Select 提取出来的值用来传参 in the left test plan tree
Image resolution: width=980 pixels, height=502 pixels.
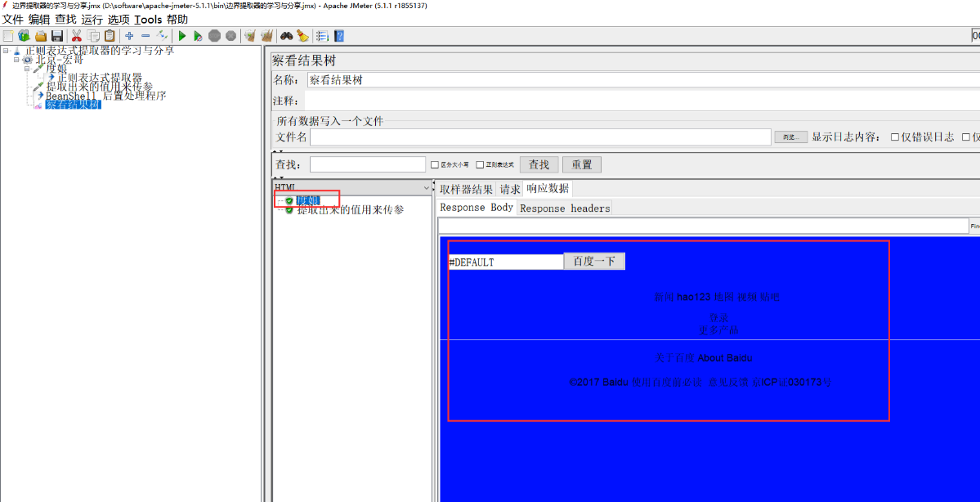pos(99,87)
